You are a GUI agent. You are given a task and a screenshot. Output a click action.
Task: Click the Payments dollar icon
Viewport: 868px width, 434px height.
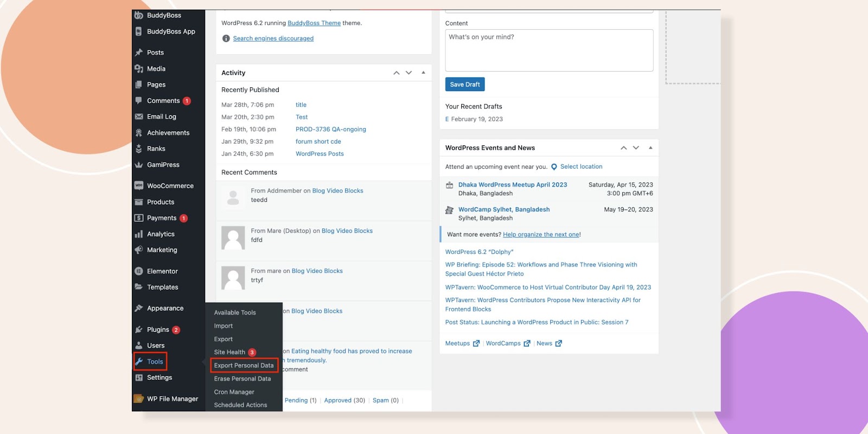[x=139, y=218]
